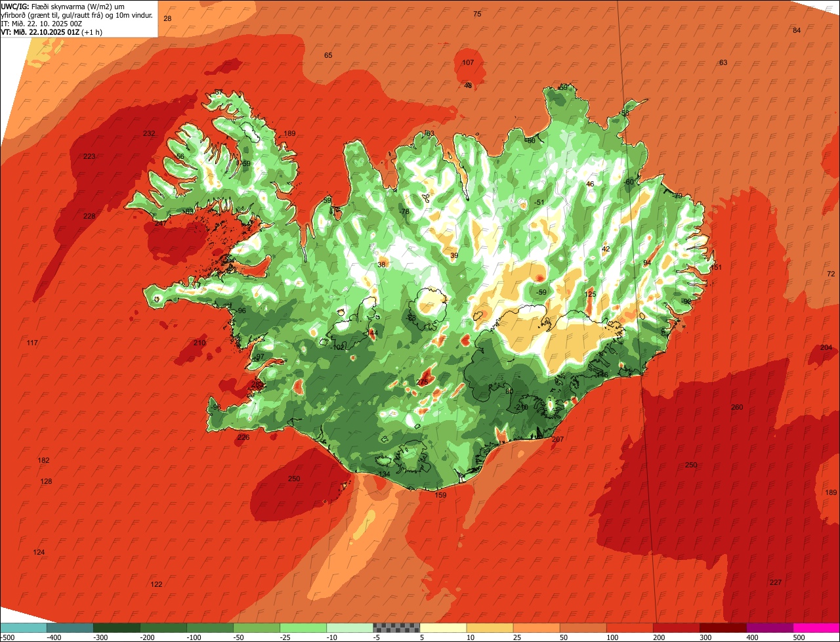Click the 50 to 100 orange swatch
The height and width of the screenshot is (642, 840).
coord(583,628)
